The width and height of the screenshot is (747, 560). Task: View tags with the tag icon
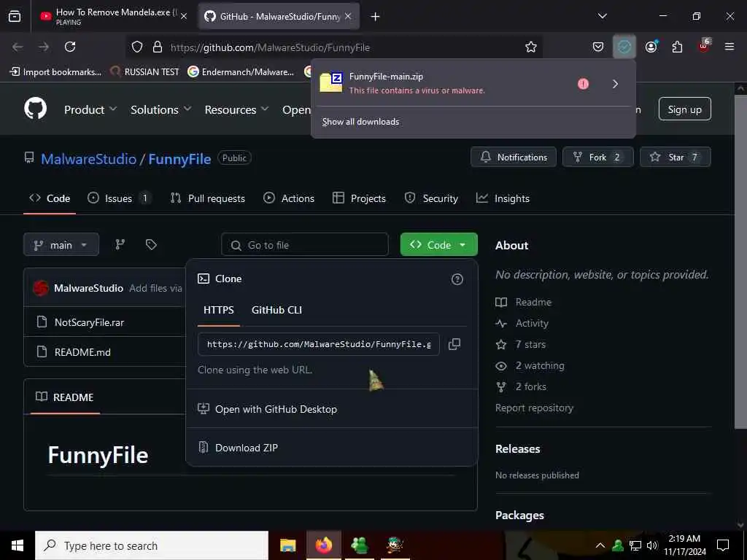point(151,244)
